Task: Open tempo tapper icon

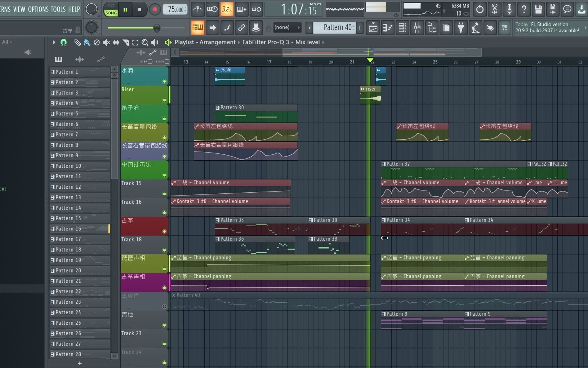Action: click(x=476, y=27)
